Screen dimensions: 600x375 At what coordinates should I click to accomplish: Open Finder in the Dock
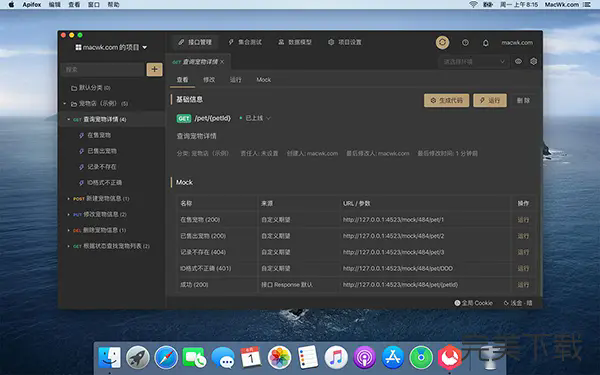(109, 357)
